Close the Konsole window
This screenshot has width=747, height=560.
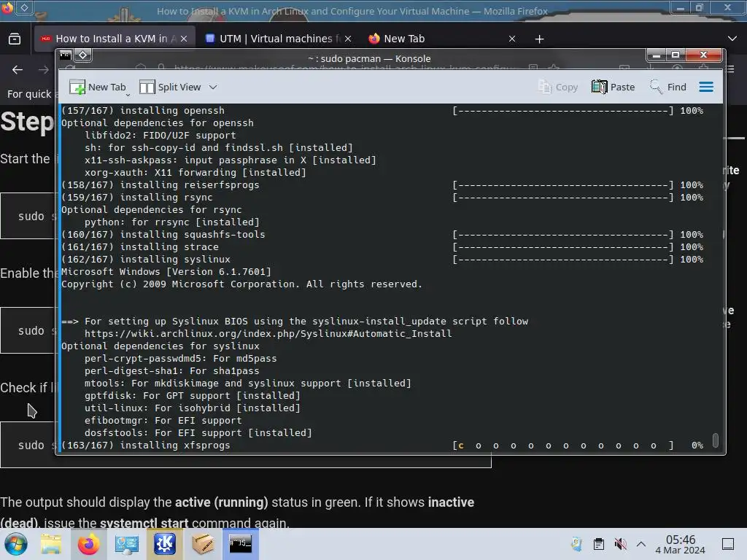coord(704,55)
